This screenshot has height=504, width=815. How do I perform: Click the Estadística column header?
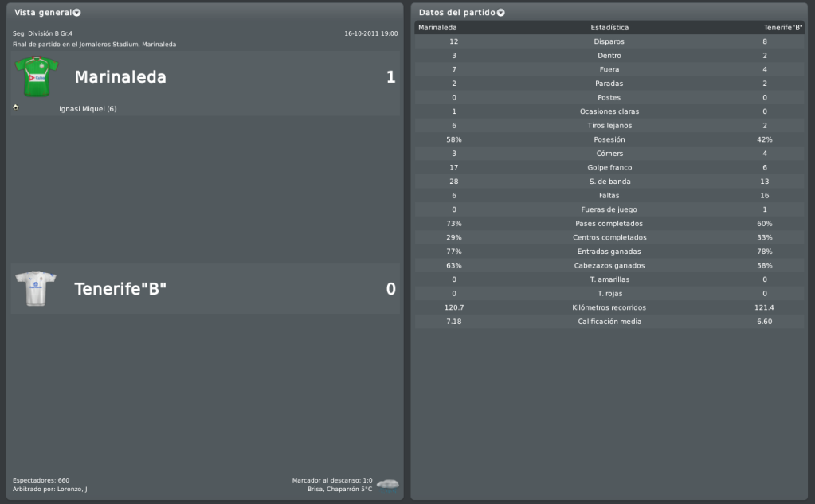click(x=609, y=28)
